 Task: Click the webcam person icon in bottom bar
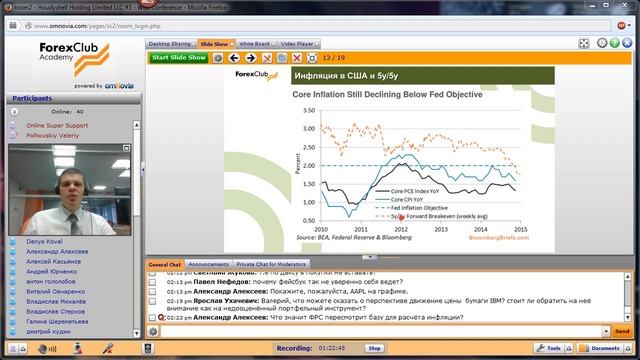pos(78,348)
